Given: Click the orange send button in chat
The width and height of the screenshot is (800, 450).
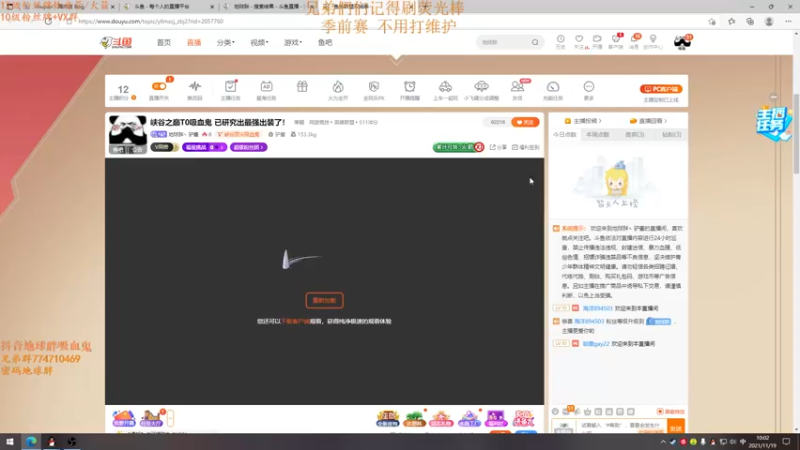Looking at the screenshot, I should (x=676, y=427).
